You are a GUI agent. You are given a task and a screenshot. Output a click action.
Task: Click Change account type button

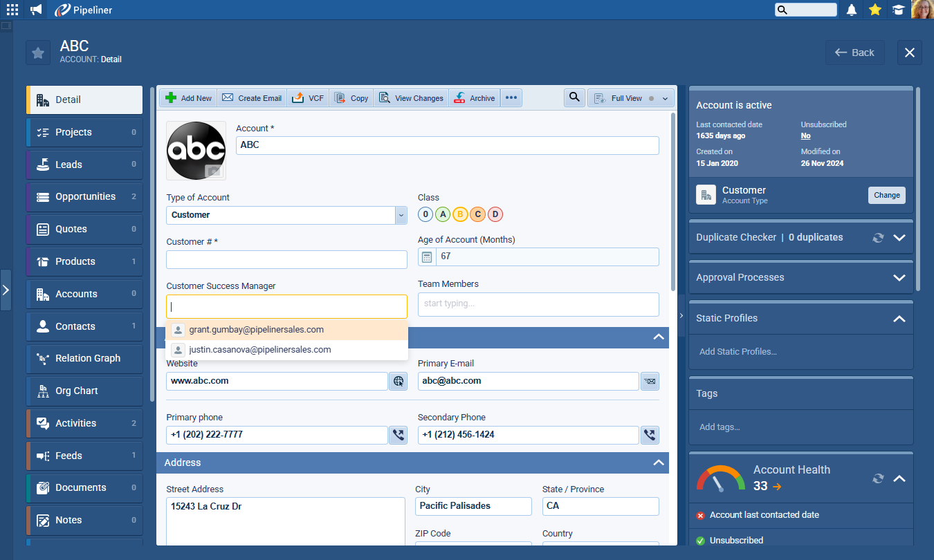point(886,195)
